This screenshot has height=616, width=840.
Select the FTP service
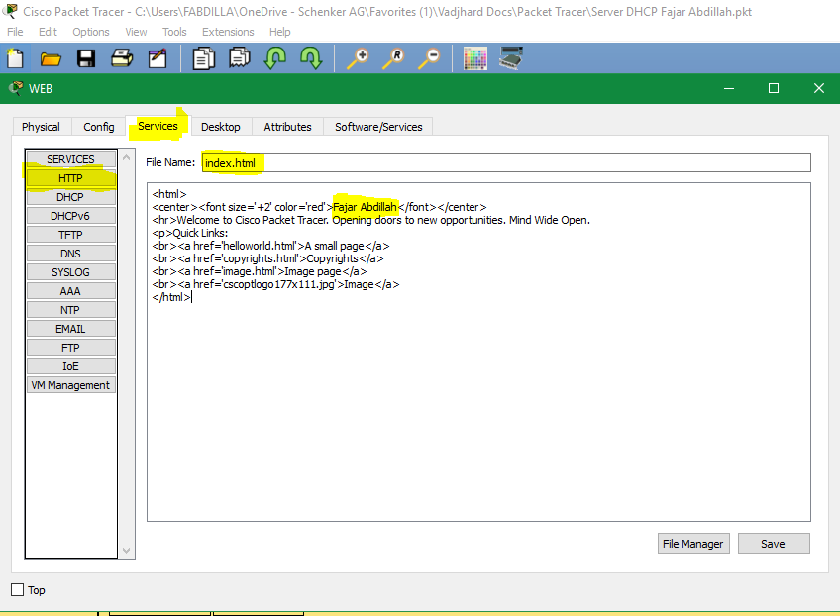tap(70, 347)
